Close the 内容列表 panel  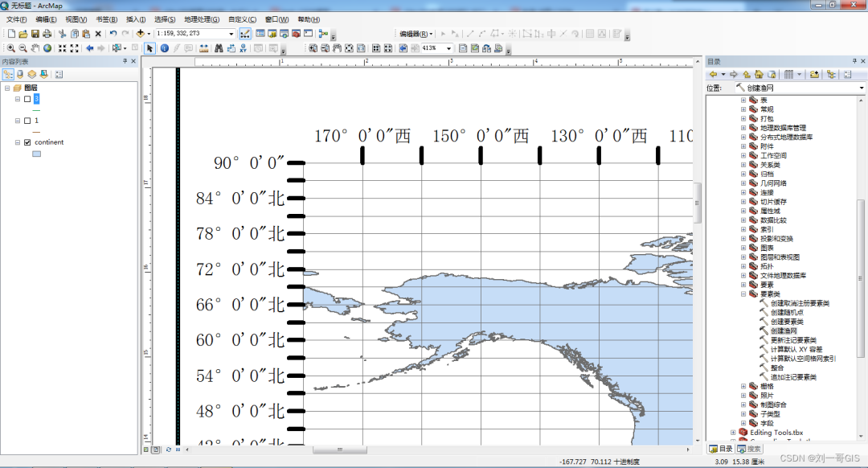pos(133,61)
